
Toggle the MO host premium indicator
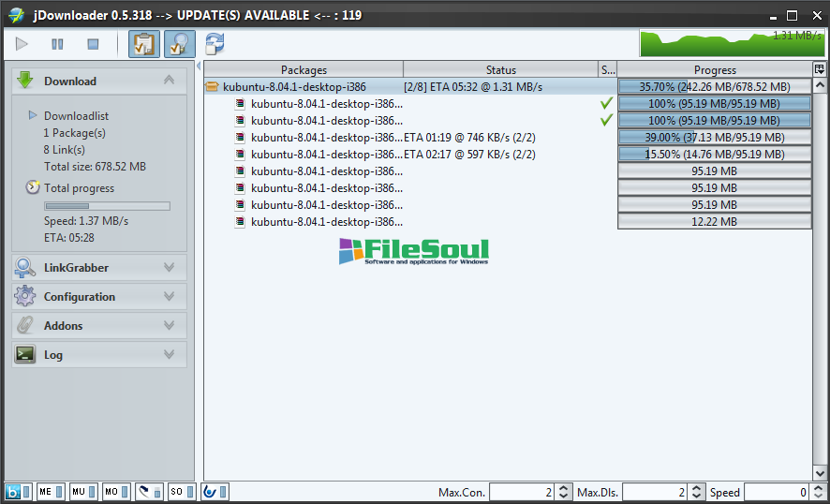coord(117,492)
